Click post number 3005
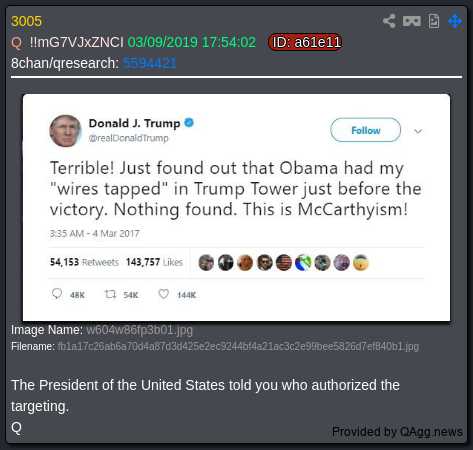This screenshot has height=450, width=473. pyautogui.click(x=26, y=21)
